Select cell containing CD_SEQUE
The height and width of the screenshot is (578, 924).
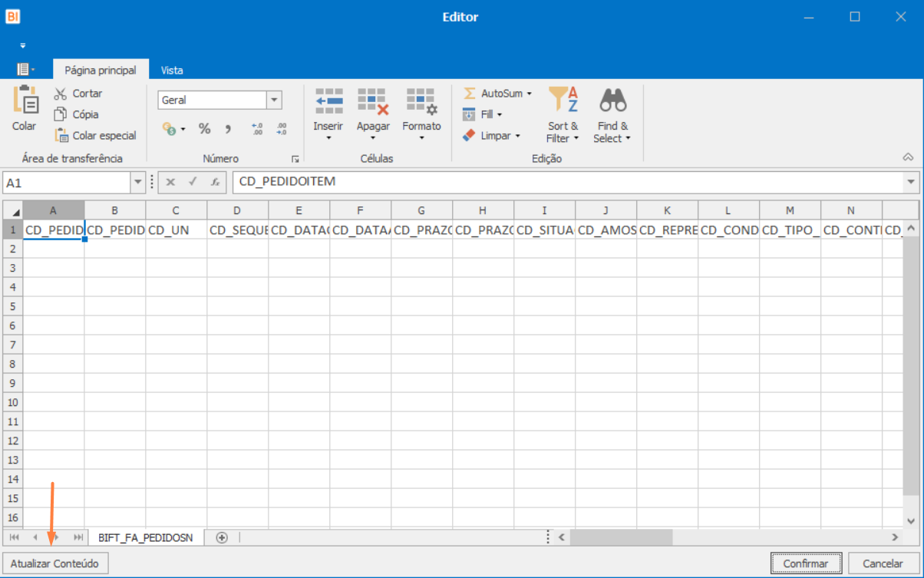(x=237, y=230)
